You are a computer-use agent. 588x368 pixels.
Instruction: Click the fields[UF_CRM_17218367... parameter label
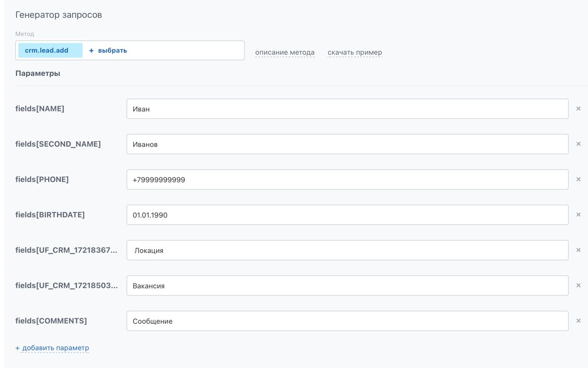(x=67, y=250)
